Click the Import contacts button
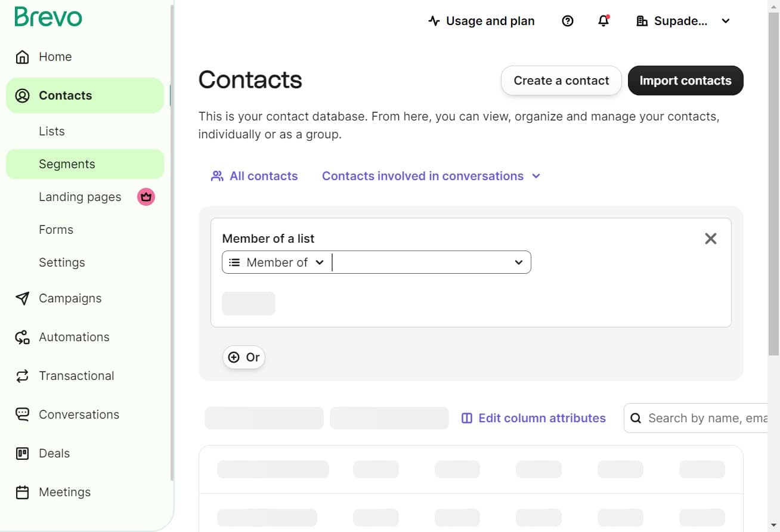The image size is (780, 532). [685, 80]
